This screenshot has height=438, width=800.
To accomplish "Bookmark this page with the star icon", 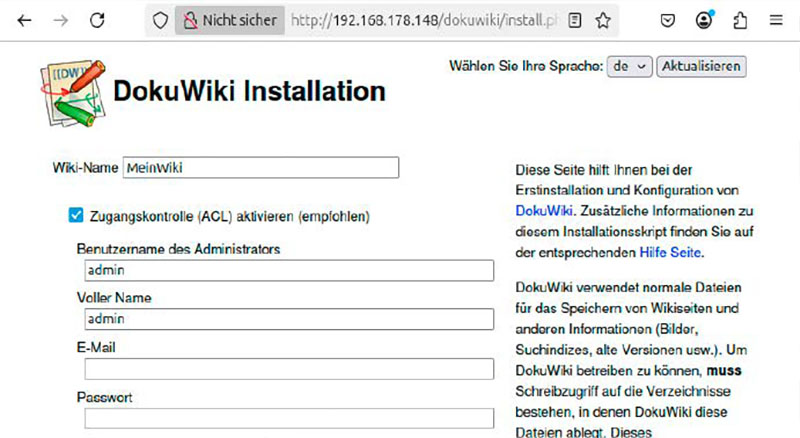I will point(603,20).
